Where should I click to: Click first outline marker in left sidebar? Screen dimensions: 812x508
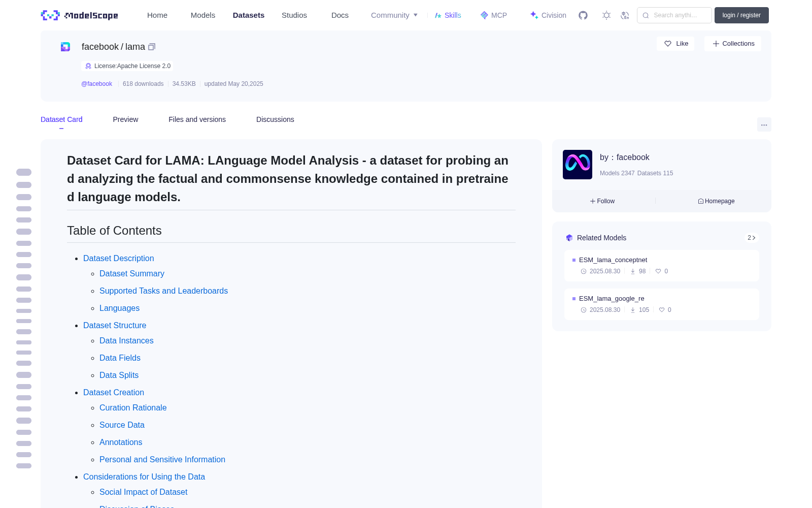(24, 172)
